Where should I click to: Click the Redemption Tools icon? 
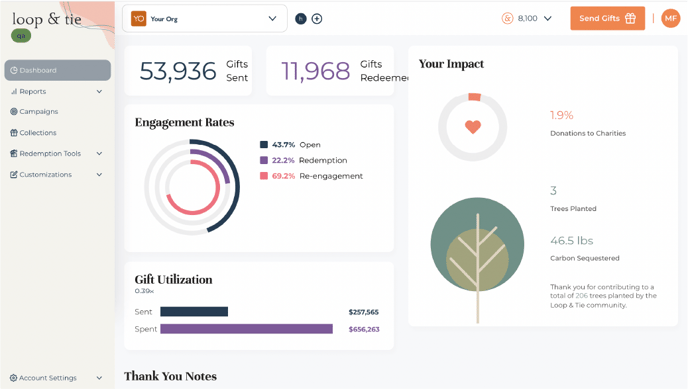click(x=14, y=153)
